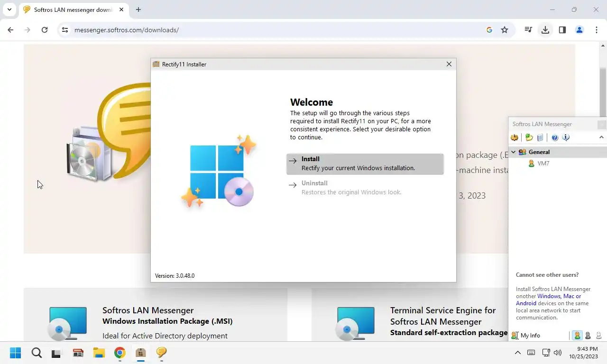The image size is (607, 364).
Task: Show hidden tray icons chevron
Action: [518, 353]
